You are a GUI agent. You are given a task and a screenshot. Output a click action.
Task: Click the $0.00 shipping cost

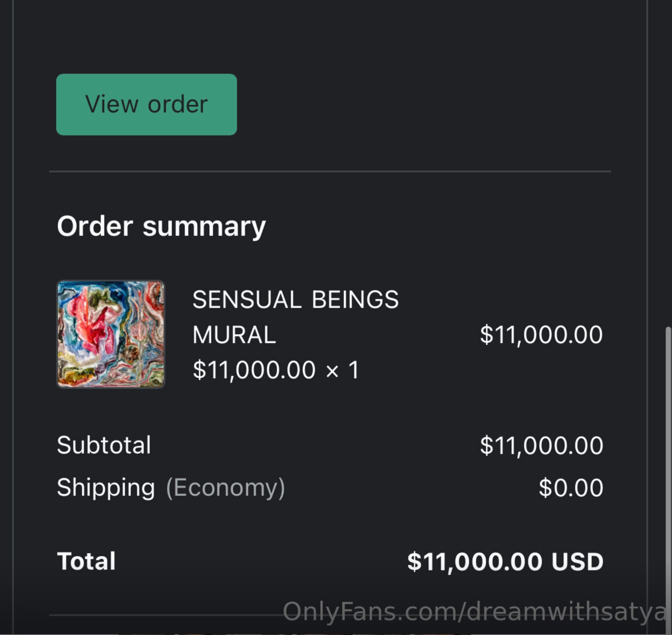pyautogui.click(x=571, y=487)
